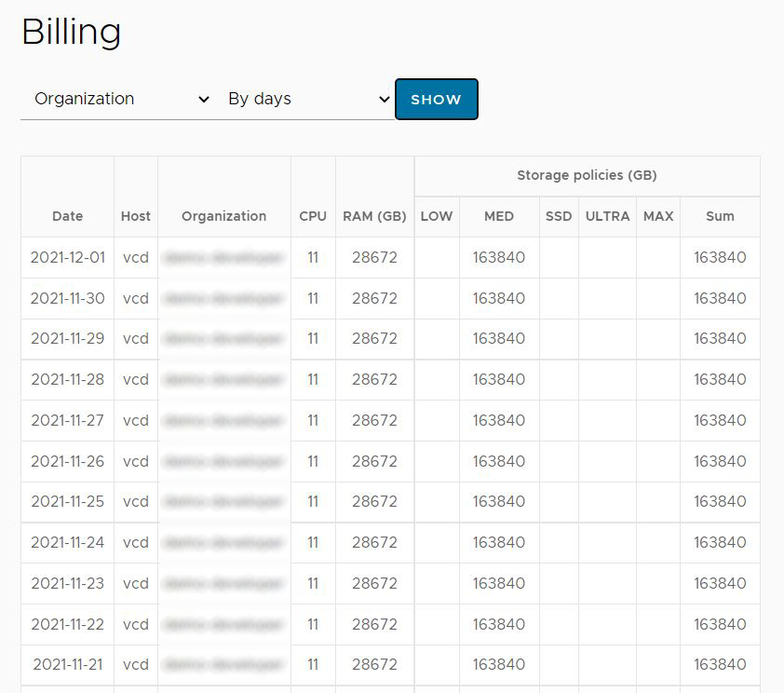Click the LOW column header

437,216
